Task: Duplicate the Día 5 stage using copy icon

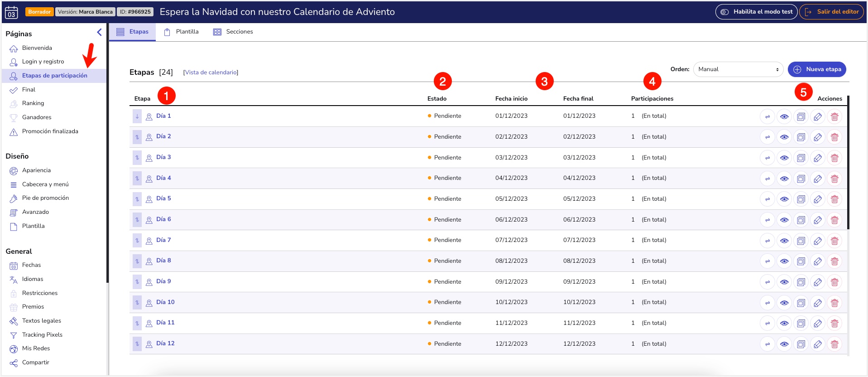Action: point(801,199)
